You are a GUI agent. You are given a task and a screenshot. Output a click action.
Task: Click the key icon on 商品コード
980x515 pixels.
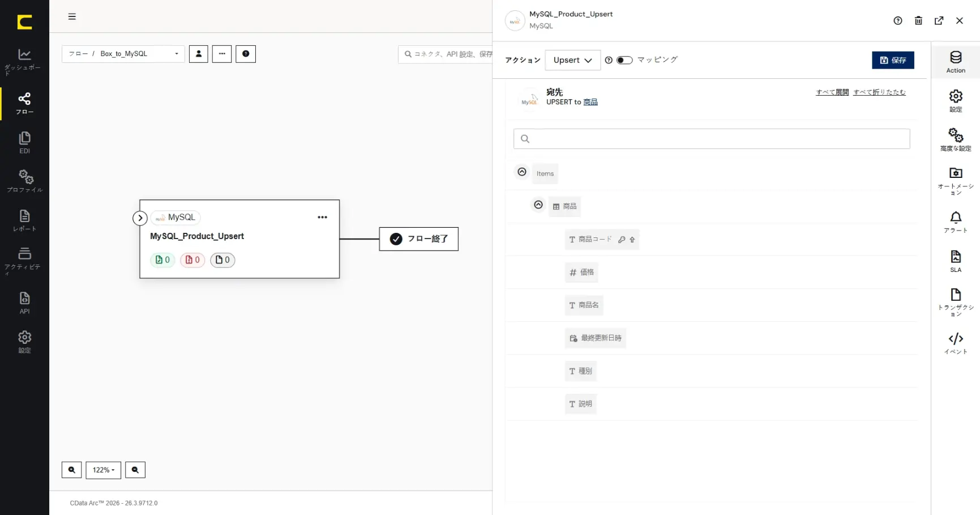click(x=622, y=240)
